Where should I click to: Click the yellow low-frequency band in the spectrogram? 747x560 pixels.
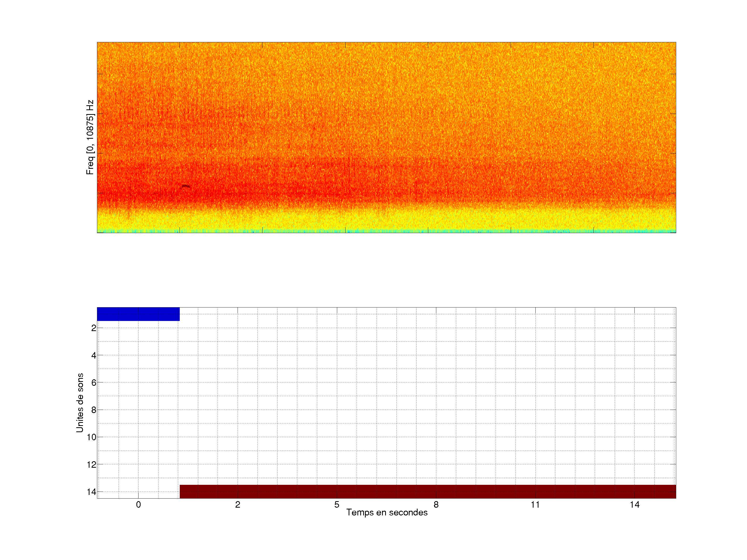pos(386,221)
